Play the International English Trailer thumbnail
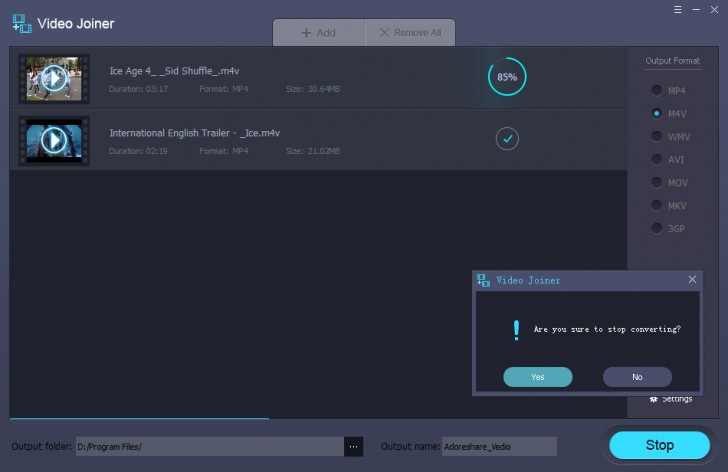728x472 pixels. tap(54, 140)
